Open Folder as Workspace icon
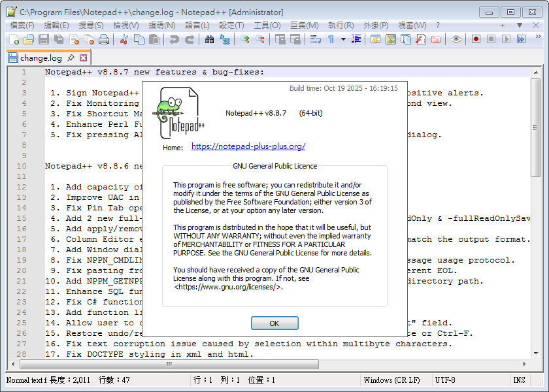 click(x=436, y=39)
